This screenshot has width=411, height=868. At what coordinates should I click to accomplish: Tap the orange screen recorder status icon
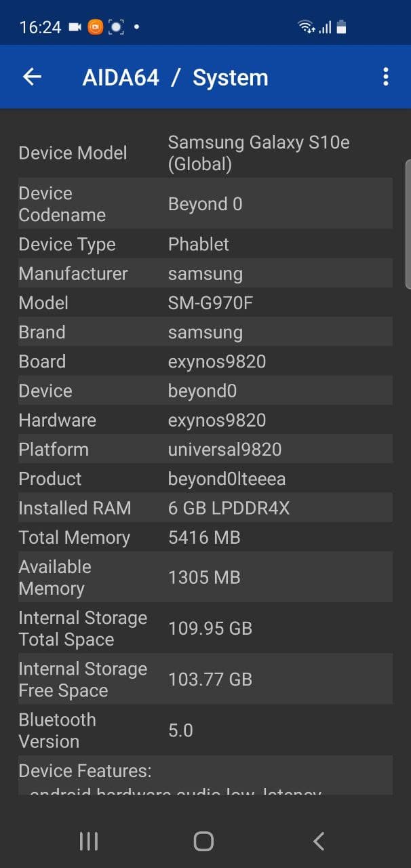tap(96, 27)
